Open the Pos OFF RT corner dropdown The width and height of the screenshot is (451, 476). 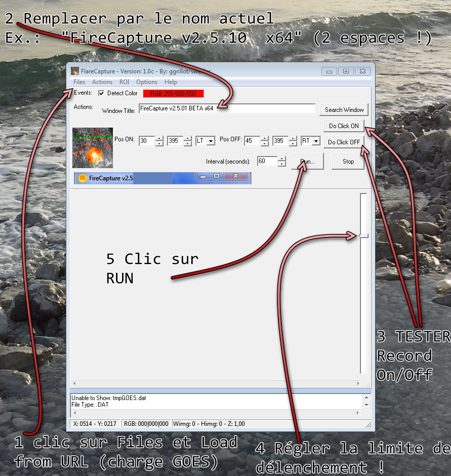pos(316,141)
